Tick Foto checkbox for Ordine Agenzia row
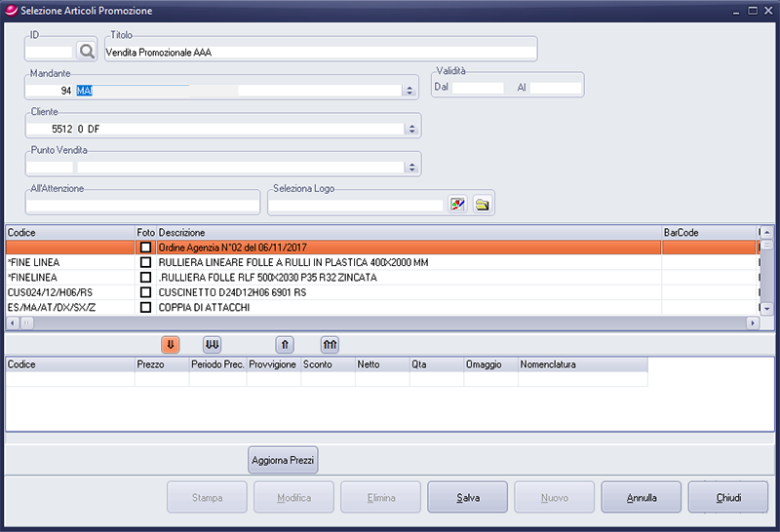This screenshot has height=532, width=780. point(145,248)
